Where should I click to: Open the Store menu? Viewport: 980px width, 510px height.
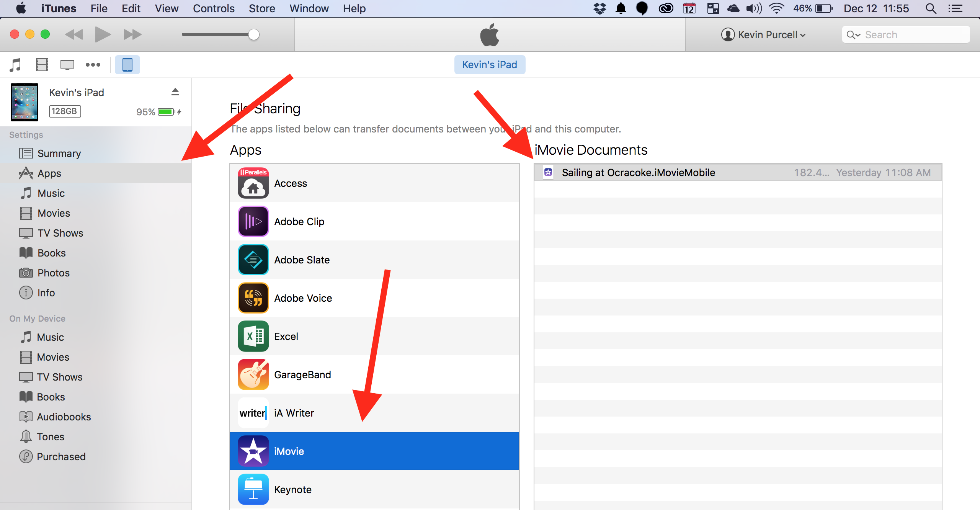262,8
